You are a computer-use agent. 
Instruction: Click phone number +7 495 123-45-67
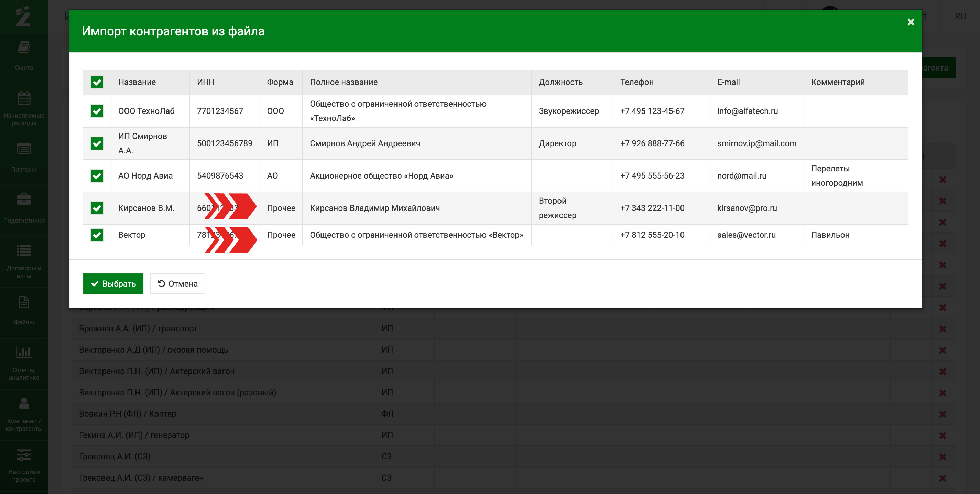pos(652,111)
